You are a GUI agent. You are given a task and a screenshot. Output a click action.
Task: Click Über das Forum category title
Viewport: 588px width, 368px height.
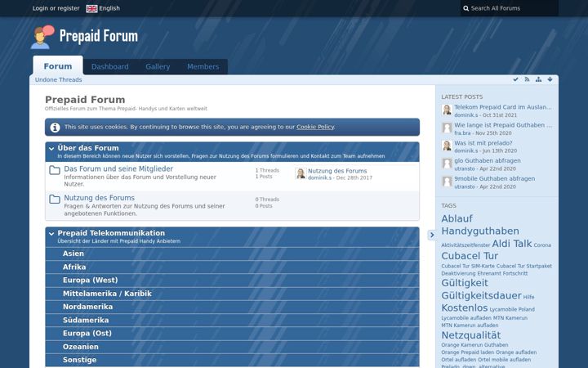click(x=88, y=148)
